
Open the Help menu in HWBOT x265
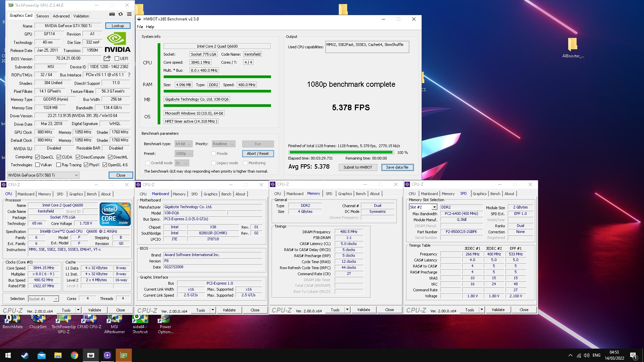(150, 27)
